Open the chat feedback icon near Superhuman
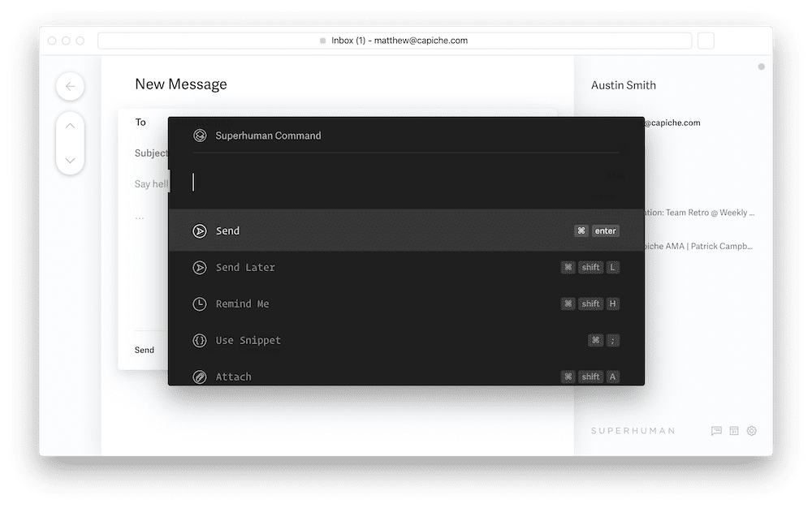Screen dimensions: 812x508 716,431
